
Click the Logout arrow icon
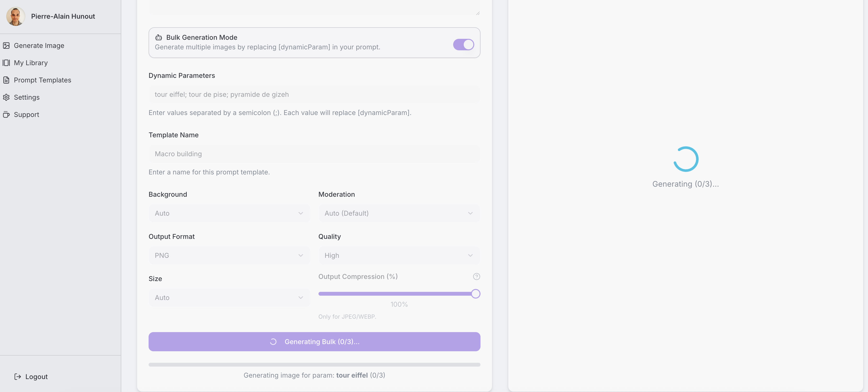point(17,376)
